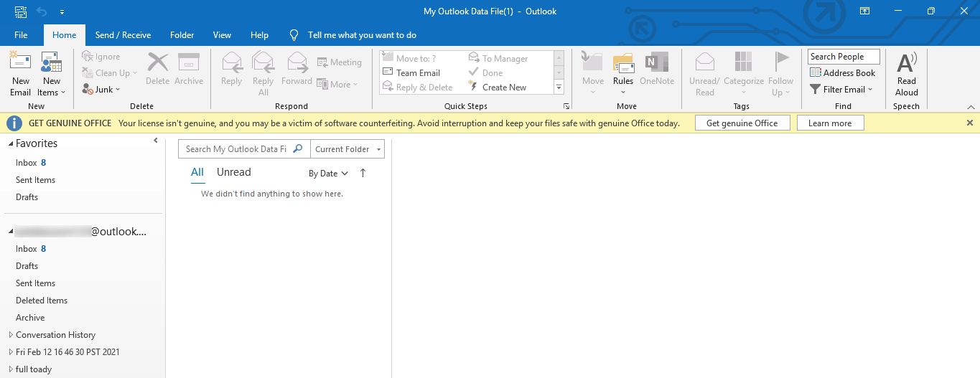Expand the Quick Steps gallery
The width and height of the screenshot is (980, 378).
pos(559,88)
